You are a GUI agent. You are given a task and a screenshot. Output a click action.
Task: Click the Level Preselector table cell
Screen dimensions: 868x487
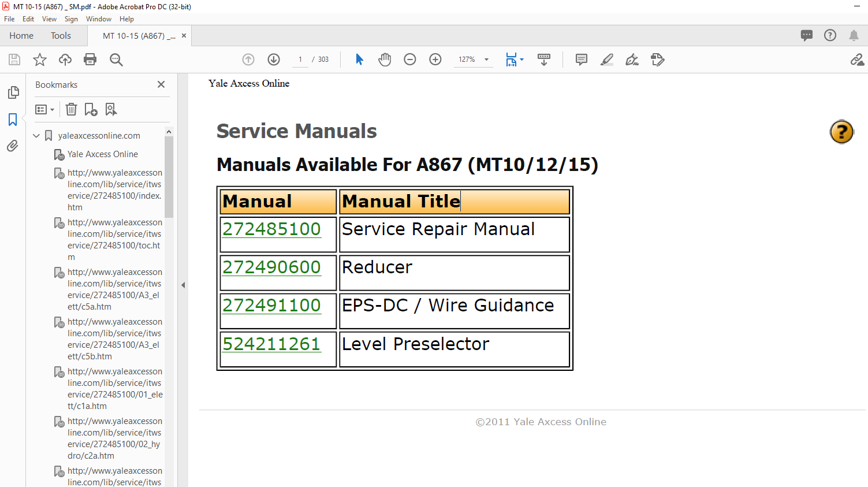(455, 349)
